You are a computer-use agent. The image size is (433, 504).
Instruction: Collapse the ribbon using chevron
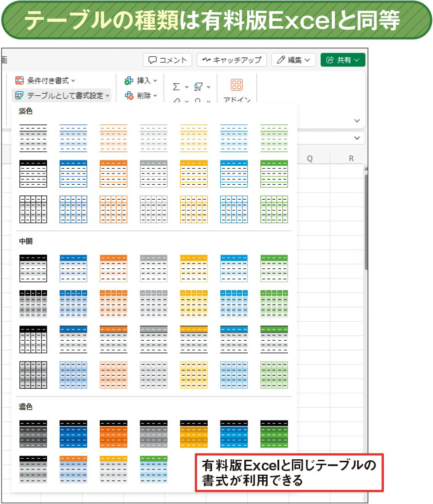point(357,121)
